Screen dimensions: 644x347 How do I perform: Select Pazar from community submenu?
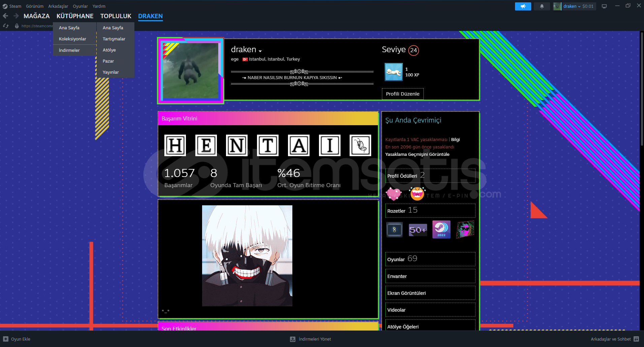tap(116, 61)
